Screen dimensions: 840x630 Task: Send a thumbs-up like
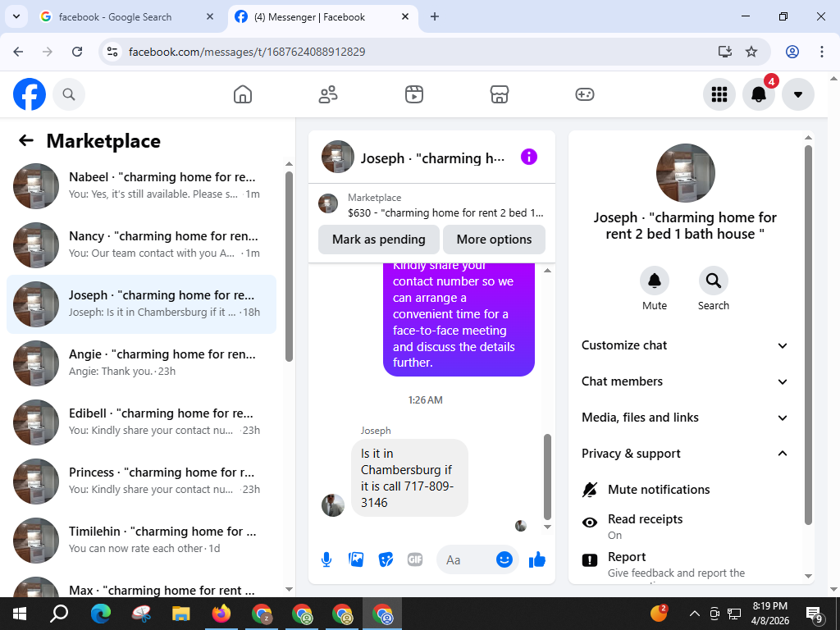[x=536, y=559]
